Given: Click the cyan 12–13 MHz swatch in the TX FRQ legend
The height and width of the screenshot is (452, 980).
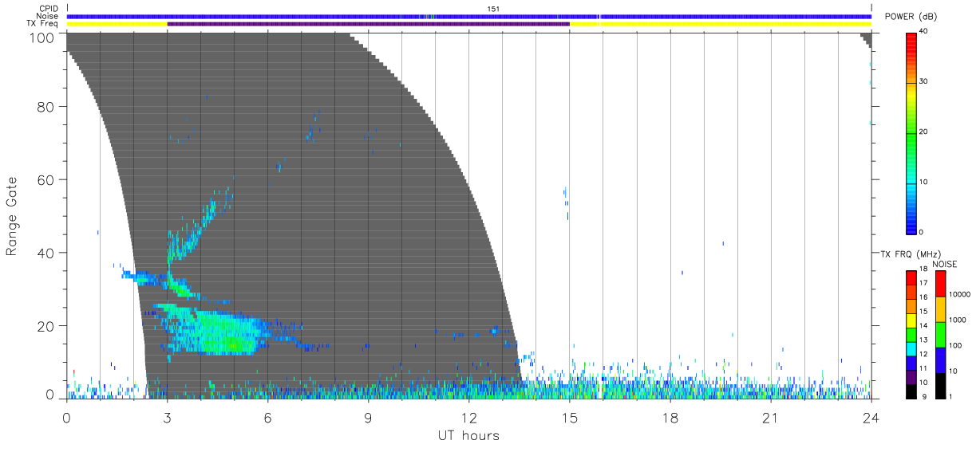Looking at the screenshot, I should (x=911, y=348).
